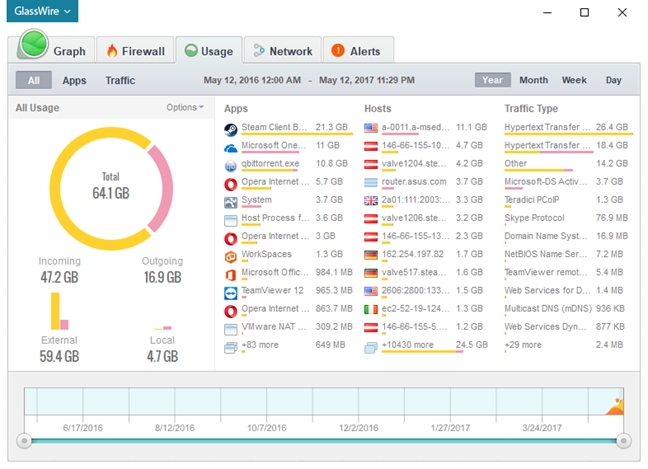Click the stacked windows icon beside +83 more
648x469 pixels.
click(x=231, y=348)
